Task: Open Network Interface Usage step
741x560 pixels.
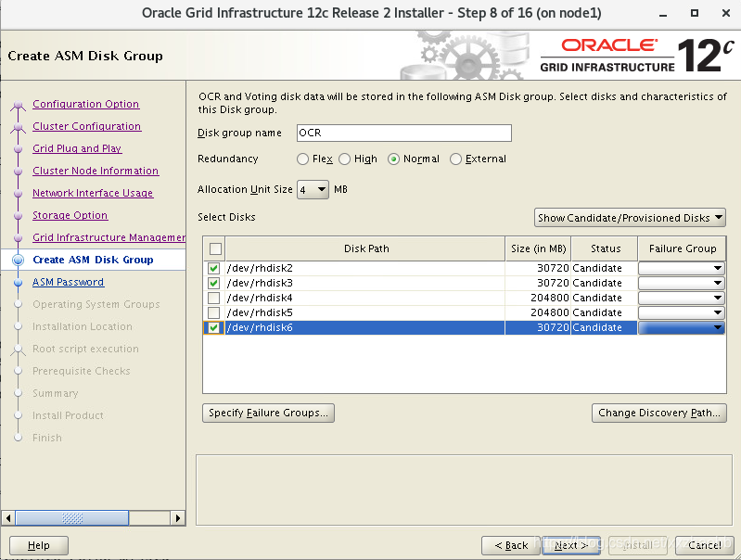Action: [93, 193]
